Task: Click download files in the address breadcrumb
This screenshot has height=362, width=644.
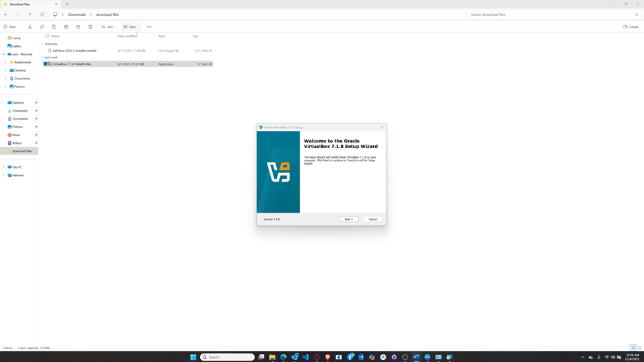Action: (x=108, y=15)
